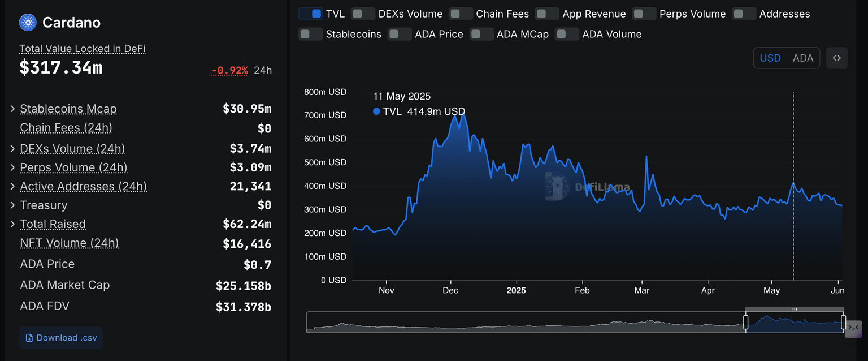Viewport: 868px width, 361px height.
Task: Click the Cardano logo icon
Action: tap(28, 23)
